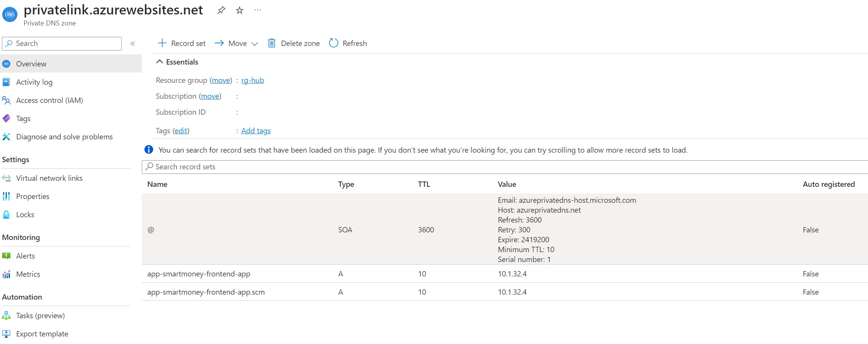Mark zone as favorite with star icon

[x=239, y=10]
